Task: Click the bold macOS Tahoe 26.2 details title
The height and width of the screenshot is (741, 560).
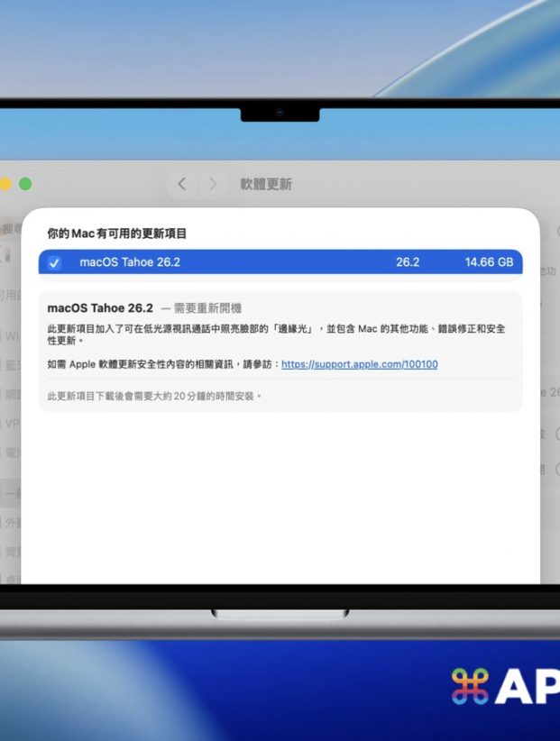Action: pos(100,308)
